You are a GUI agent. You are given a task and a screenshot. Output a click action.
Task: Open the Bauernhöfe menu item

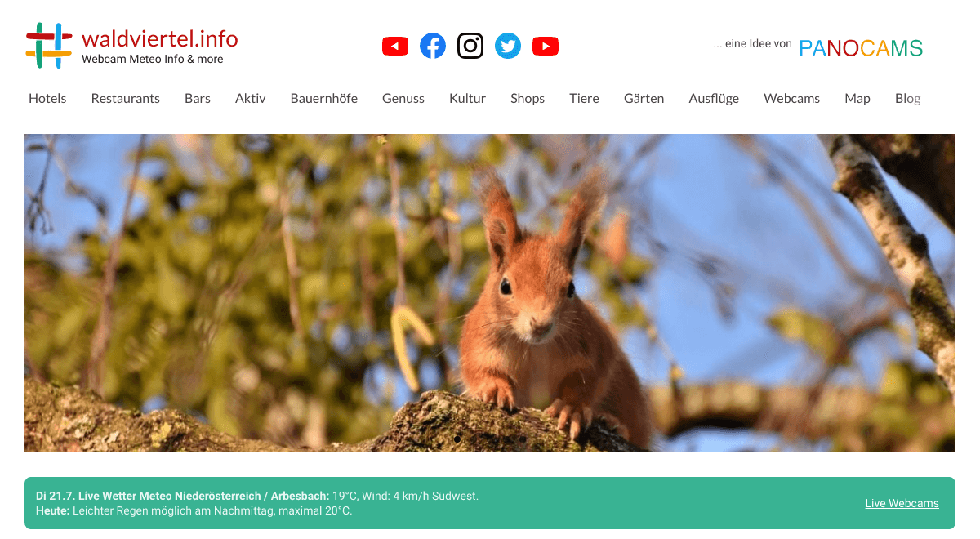point(324,98)
